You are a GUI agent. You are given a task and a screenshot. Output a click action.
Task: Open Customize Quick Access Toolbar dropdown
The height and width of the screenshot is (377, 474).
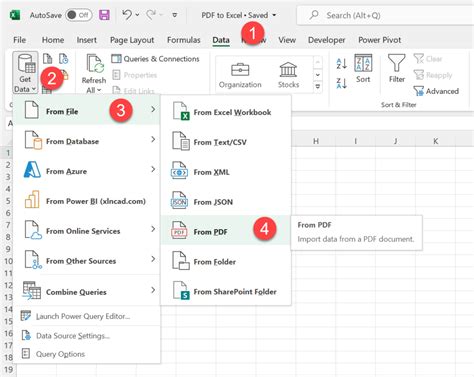(x=174, y=15)
